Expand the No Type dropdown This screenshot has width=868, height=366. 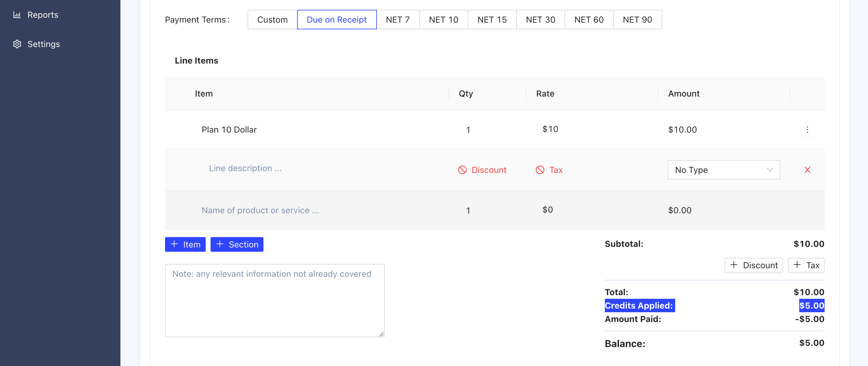pos(723,170)
